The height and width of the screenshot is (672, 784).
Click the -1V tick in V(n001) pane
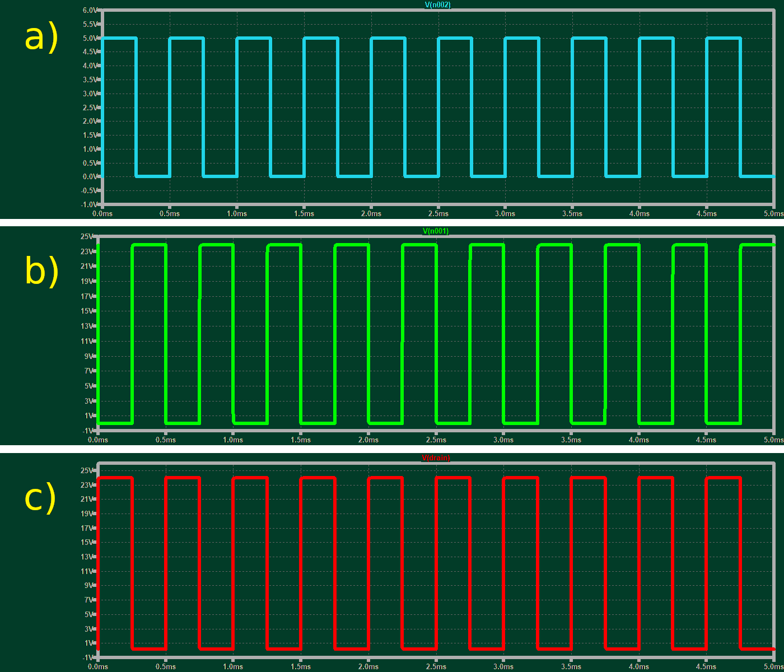pyautogui.click(x=88, y=431)
